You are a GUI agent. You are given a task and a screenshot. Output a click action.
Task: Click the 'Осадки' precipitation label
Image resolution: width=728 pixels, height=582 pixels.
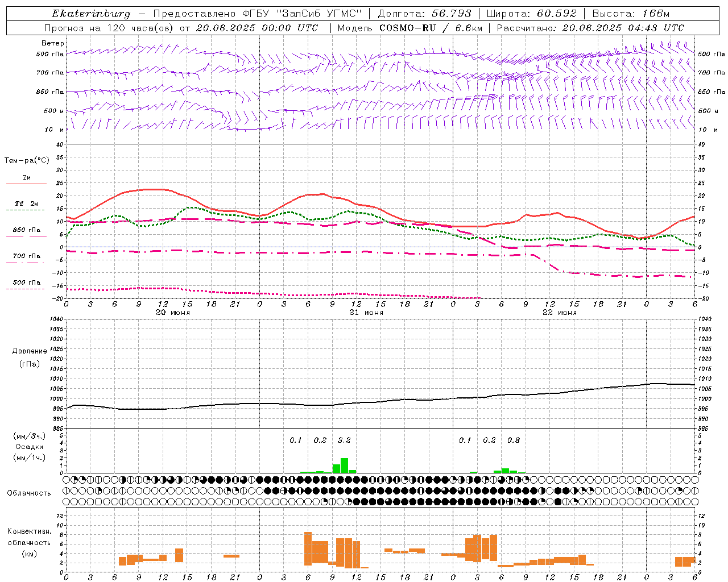(x=30, y=447)
